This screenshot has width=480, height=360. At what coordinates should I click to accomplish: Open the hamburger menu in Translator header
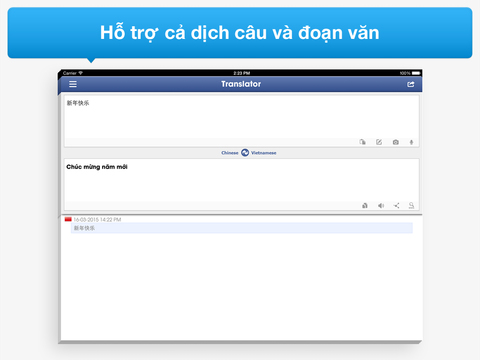pos(73,84)
